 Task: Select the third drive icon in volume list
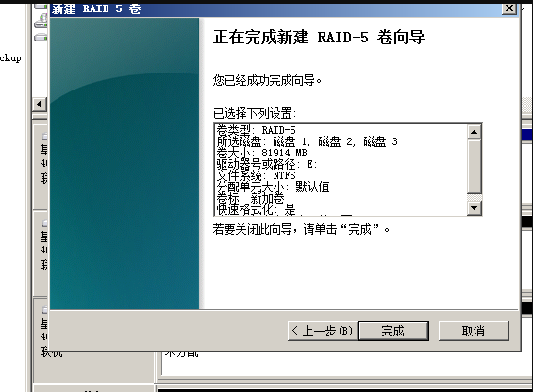click(42, 37)
